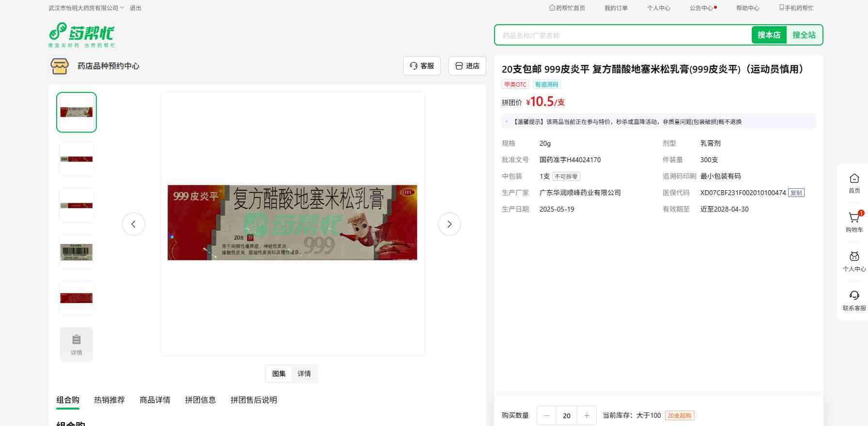Open the 拼团信息 tab

[201, 400]
